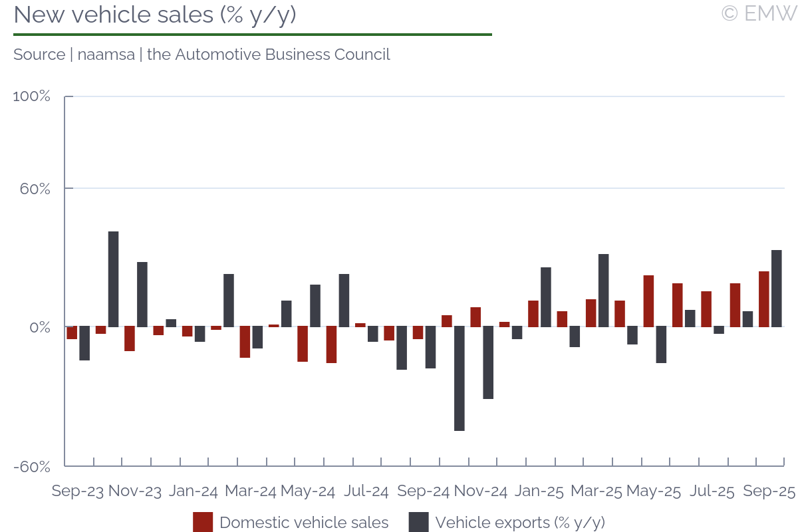Click the EMW copyright watermark
798x532 pixels.
click(758, 13)
